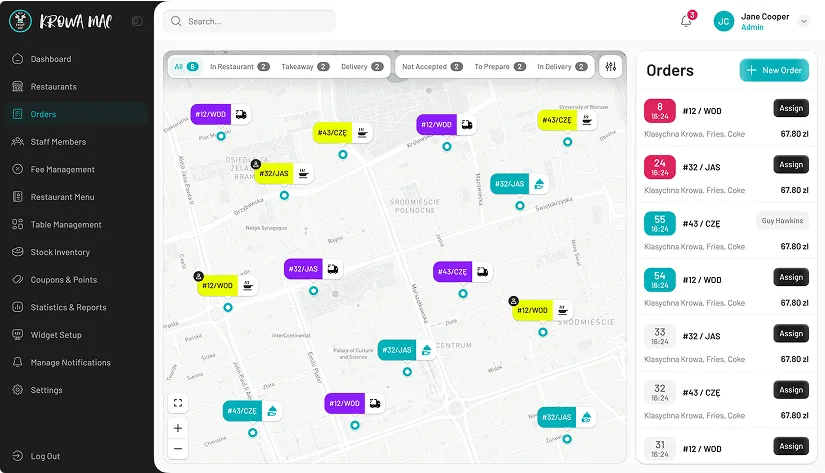Zoom in on the map
The image size is (825, 473).
pos(178,428)
